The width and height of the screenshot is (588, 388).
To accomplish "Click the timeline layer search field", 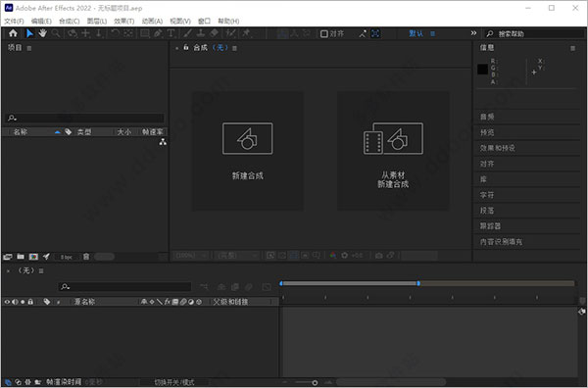I will pyautogui.click(x=125, y=287).
